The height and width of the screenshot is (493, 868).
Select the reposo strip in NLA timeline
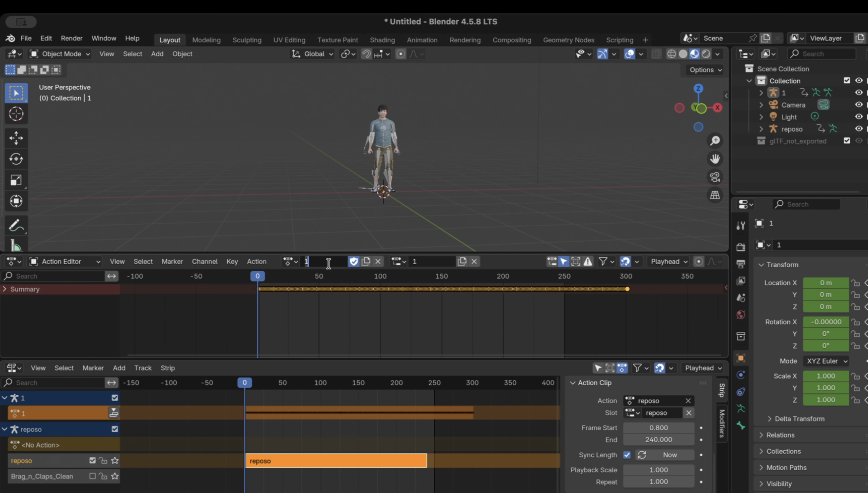(336, 461)
